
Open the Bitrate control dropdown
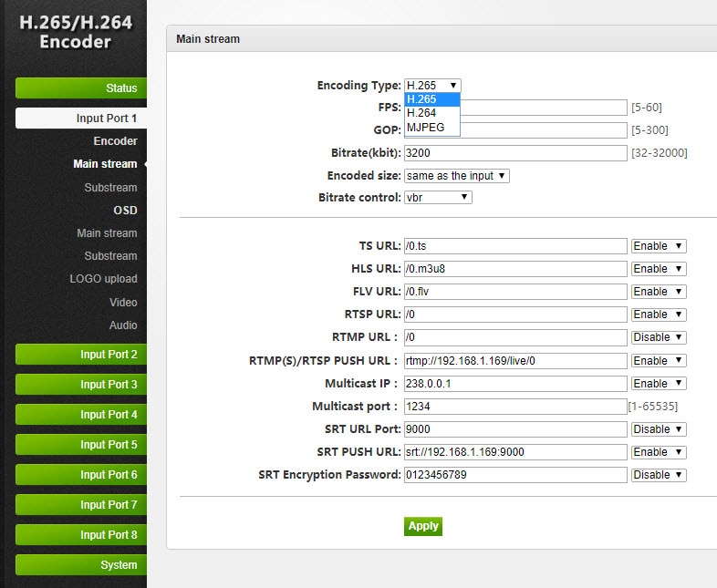click(x=438, y=198)
